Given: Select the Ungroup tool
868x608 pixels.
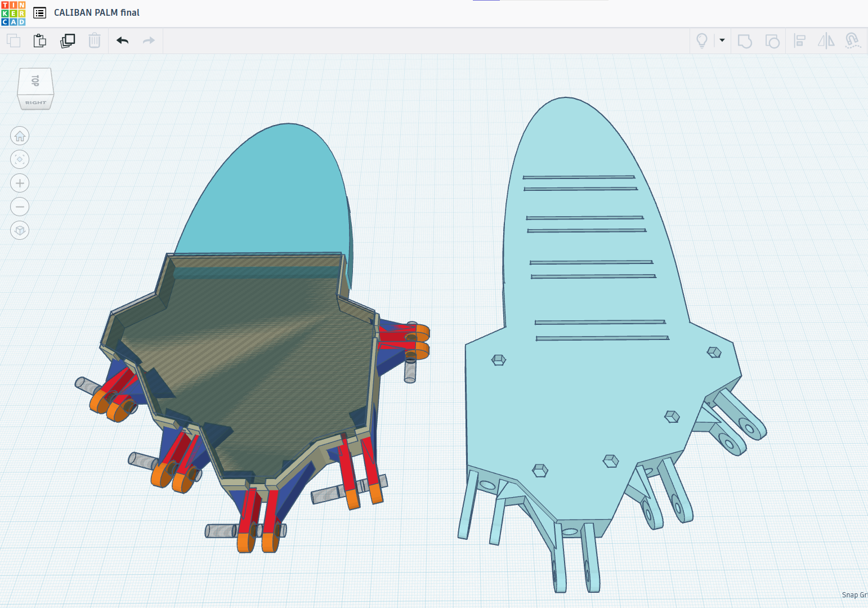Looking at the screenshot, I should pos(772,41).
